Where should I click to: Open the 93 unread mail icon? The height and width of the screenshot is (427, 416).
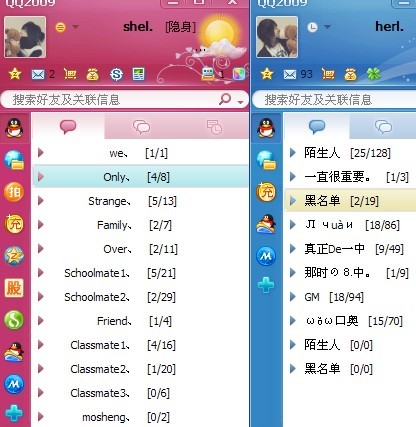click(290, 74)
